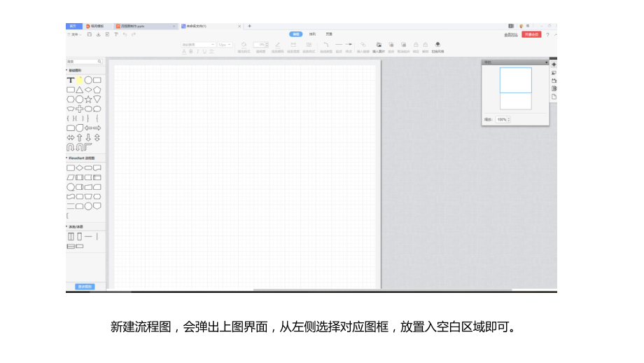Open the line start point dropdown
The height and width of the screenshot is (363, 644).
click(x=339, y=47)
